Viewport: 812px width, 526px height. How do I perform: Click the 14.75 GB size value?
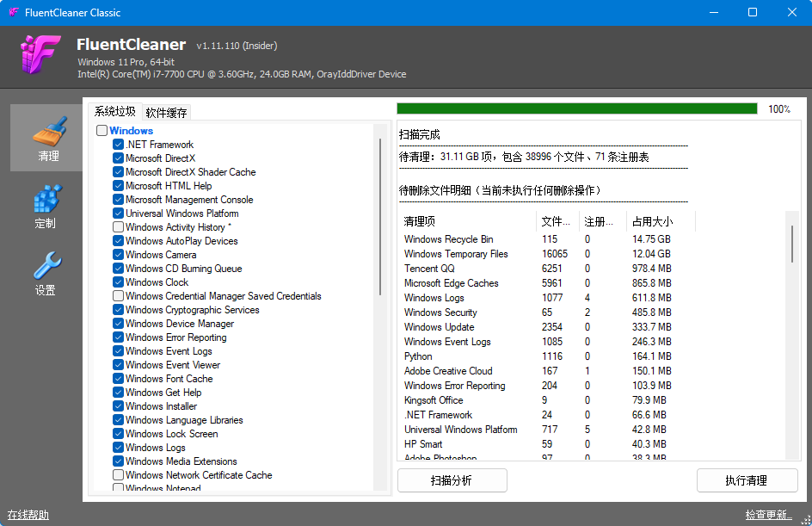[x=651, y=239]
